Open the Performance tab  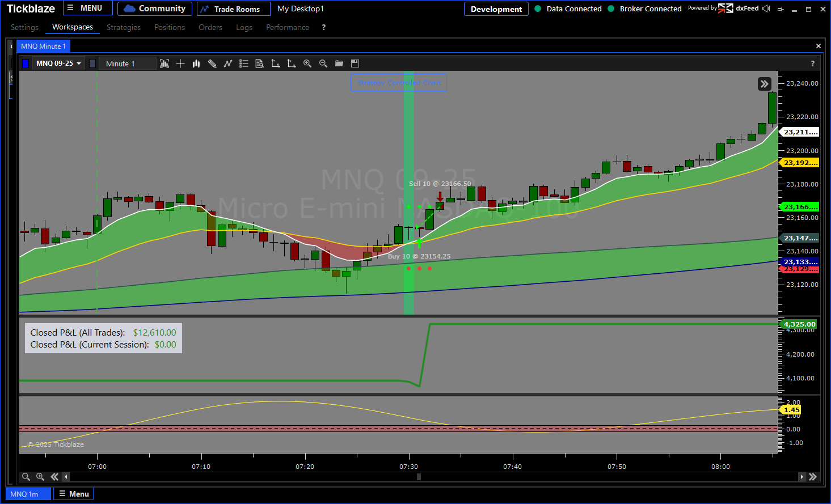[x=287, y=27]
